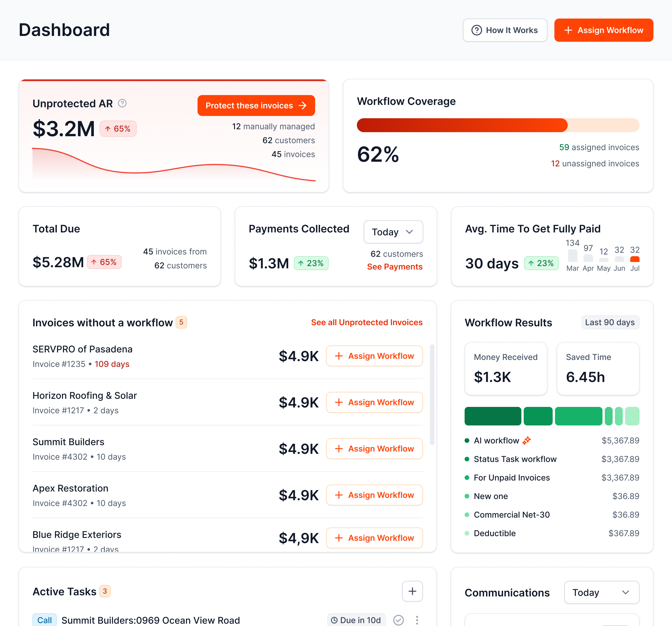Expand the Communications Today dropdown
Viewport: 672px width, 626px height.
[601, 592]
